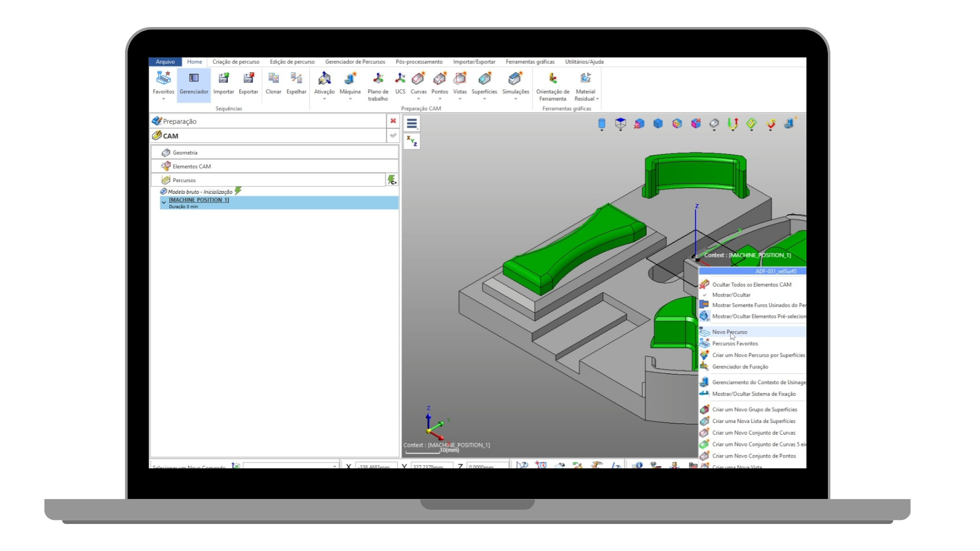Viewport: 980px width, 551px height.
Task: Open the blue cylinder view dropdown
Action: [x=602, y=124]
